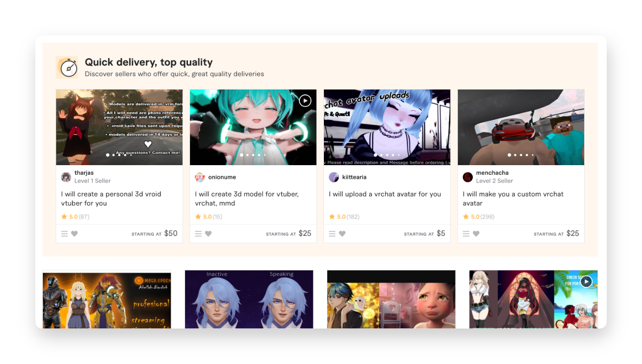The width and height of the screenshot is (642, 364).
Task: Favorite the tharjas vroid vtuber gig
Action: (x=74, y=234)
